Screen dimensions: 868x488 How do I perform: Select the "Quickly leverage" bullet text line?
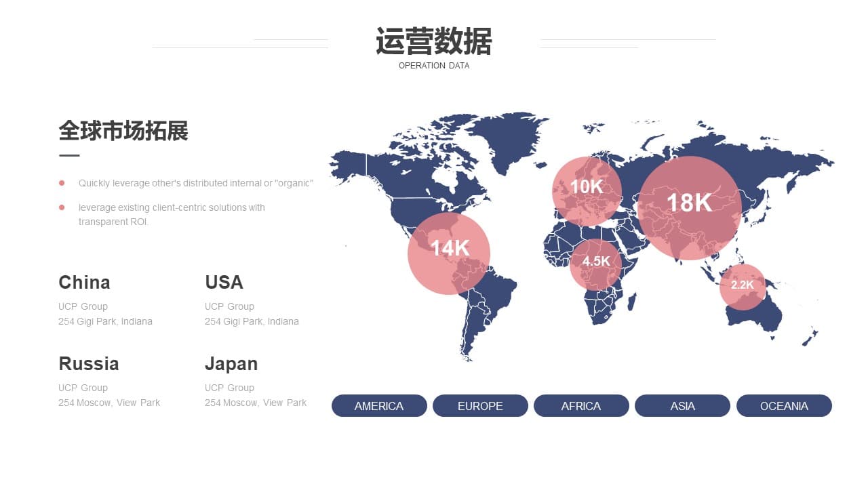[x=196, y=183]
